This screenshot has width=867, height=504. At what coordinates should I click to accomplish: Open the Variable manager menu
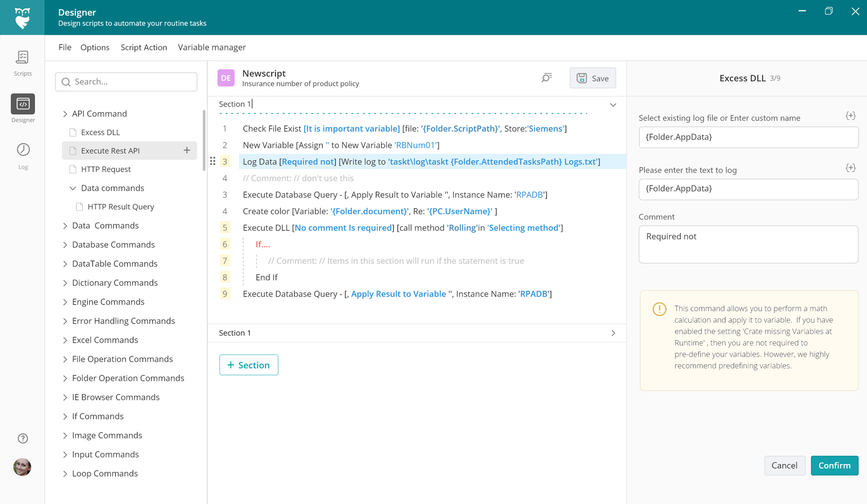(x=212, y=47)
